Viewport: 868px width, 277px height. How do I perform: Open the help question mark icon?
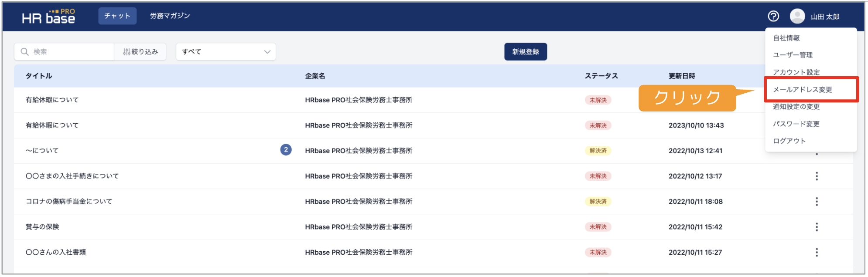point(773,16)
